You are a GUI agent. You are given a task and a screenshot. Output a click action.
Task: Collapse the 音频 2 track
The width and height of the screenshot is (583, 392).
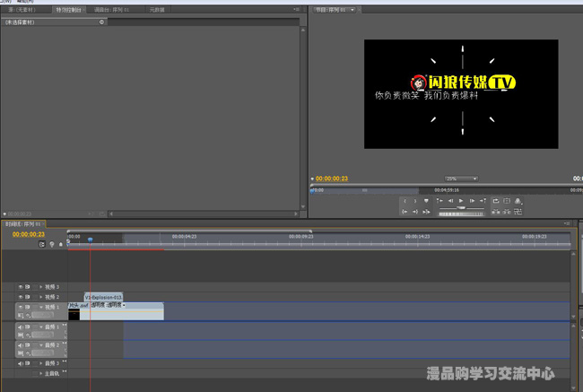(41, 345)
